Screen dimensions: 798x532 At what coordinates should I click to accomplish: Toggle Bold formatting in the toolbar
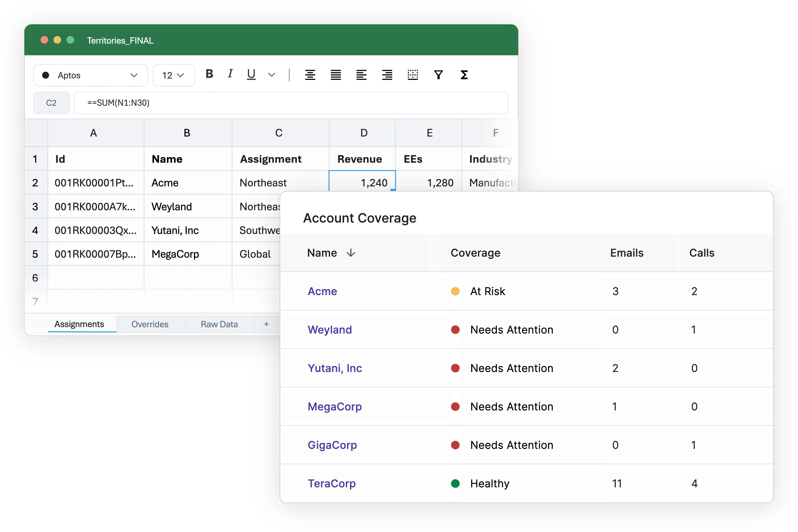[x=209, y=74]
